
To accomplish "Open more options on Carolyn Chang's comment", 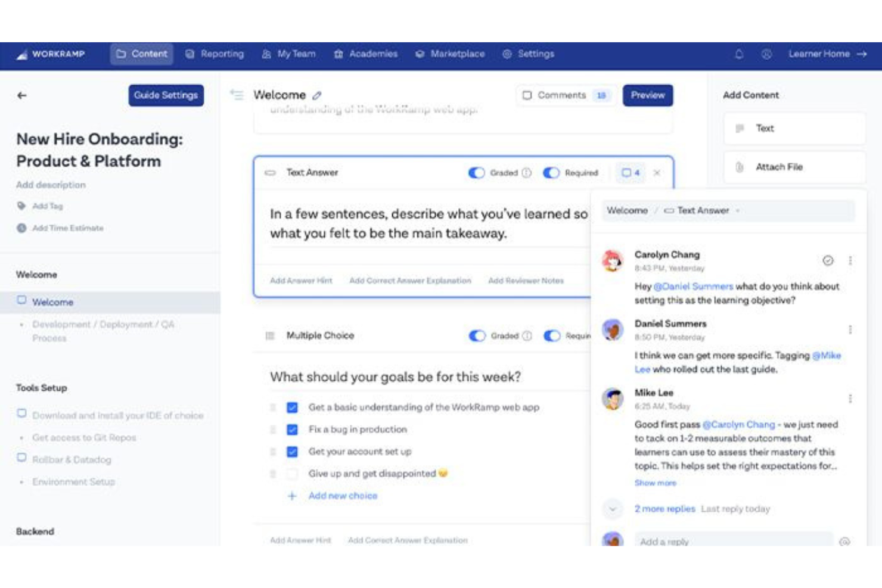I will tap(850, 260).
